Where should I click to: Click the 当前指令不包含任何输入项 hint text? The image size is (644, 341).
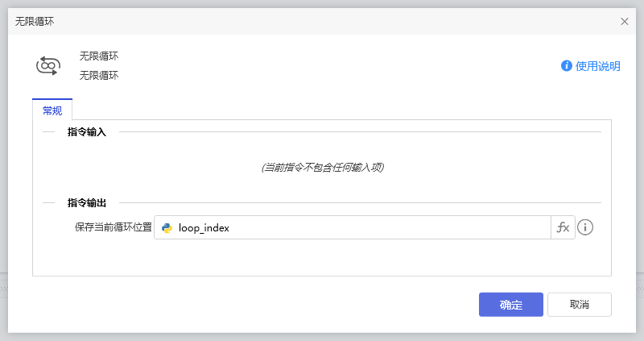click(x=322, y=168)
